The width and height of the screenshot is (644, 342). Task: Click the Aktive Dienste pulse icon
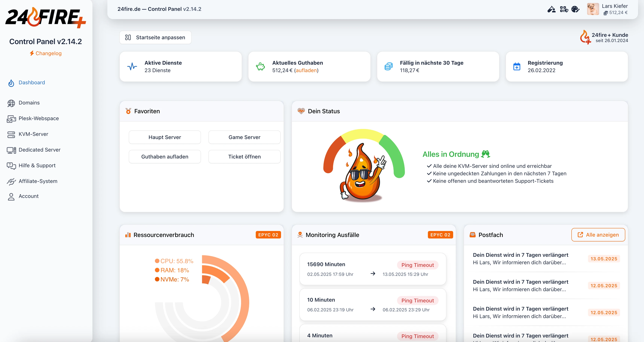132,66
